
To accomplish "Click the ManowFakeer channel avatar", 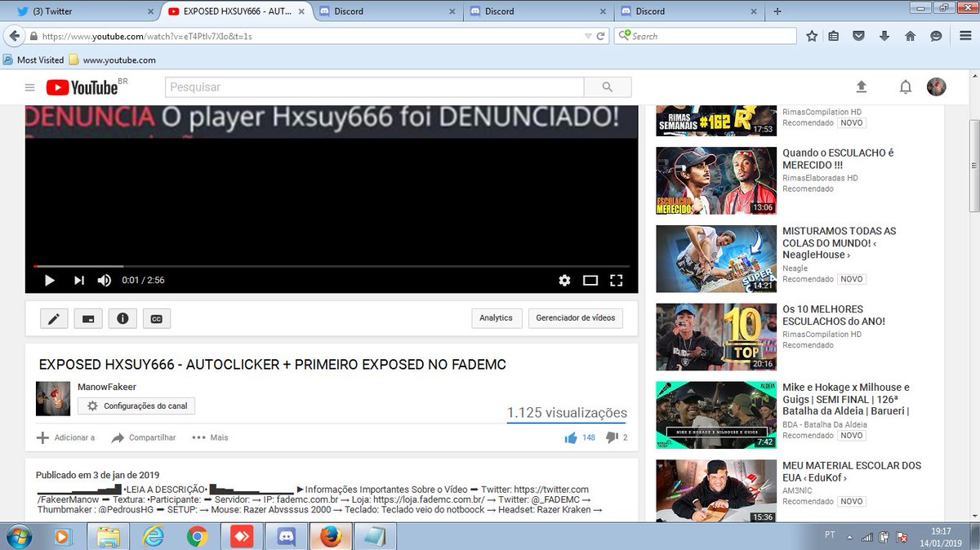I will click(53, 398).
